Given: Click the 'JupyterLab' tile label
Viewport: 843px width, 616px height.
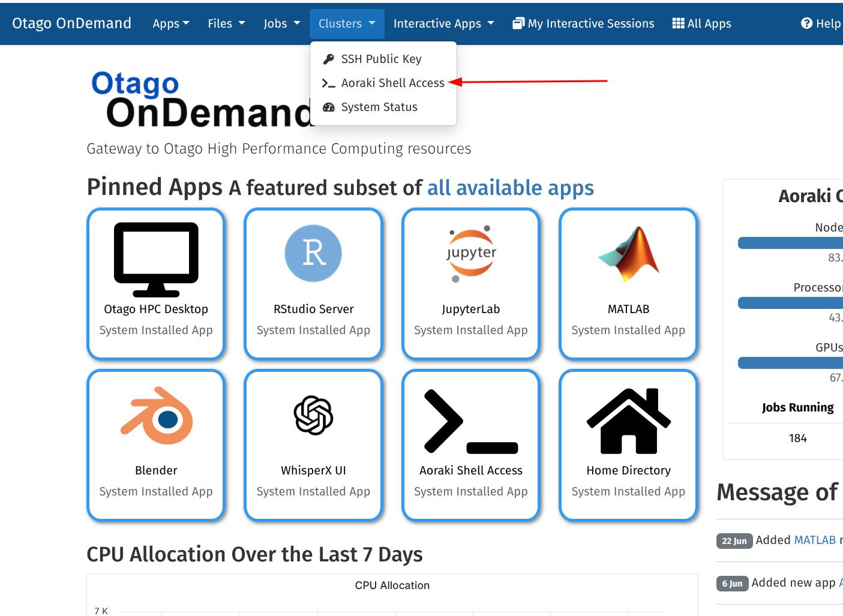Looking at the screenshot, I should [471, 309].
